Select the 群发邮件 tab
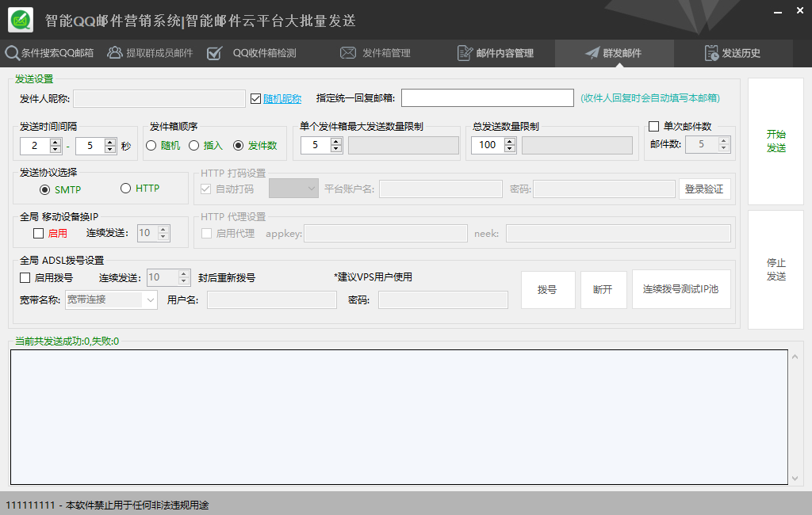Screen dimensions: 812x515 click(x=615, y=53)
